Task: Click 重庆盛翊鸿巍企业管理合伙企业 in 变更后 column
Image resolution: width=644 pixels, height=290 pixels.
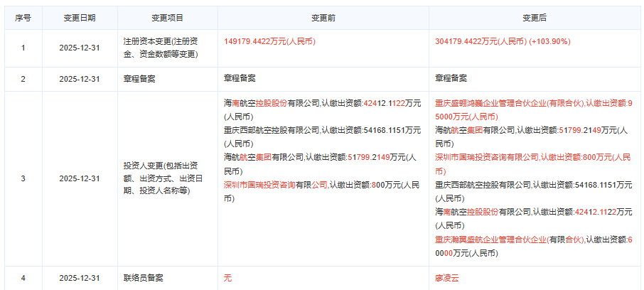Action: (490, 104)
